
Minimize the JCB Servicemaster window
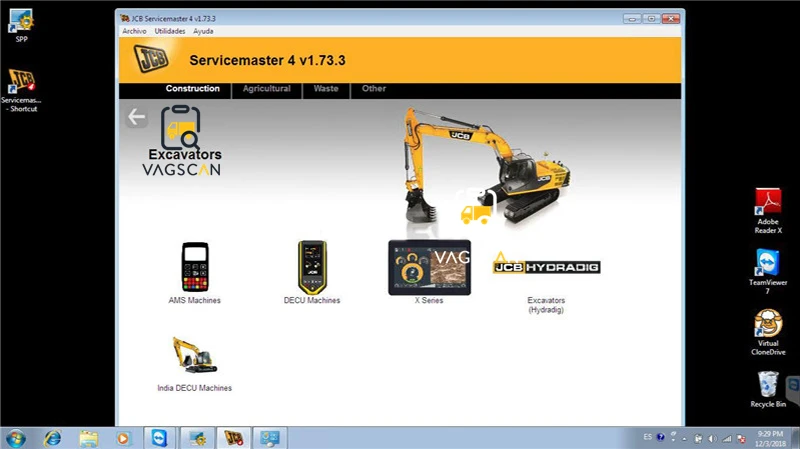[632, 19]
